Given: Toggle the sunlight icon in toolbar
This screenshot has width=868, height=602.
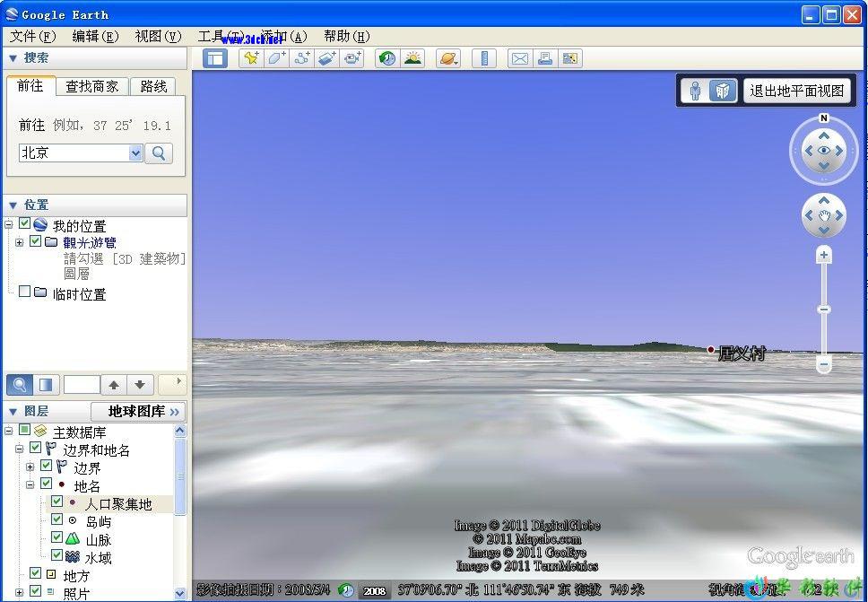Looking at the screenshot, I should coord(412,58).
